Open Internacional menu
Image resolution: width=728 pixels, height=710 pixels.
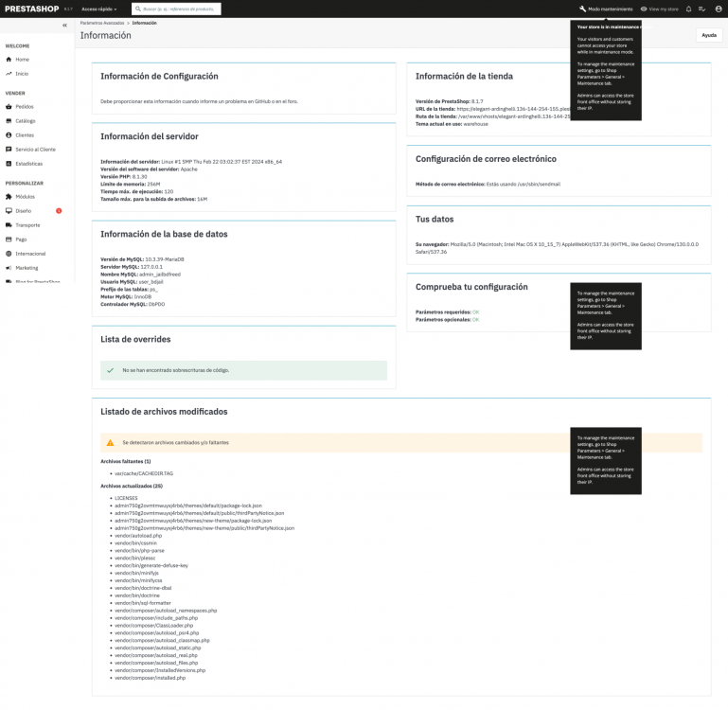(30, 254)
